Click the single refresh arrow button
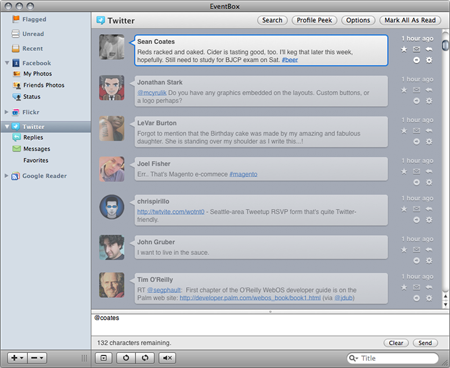Screen dimensions: 450x368 click(x=126, y=358)
